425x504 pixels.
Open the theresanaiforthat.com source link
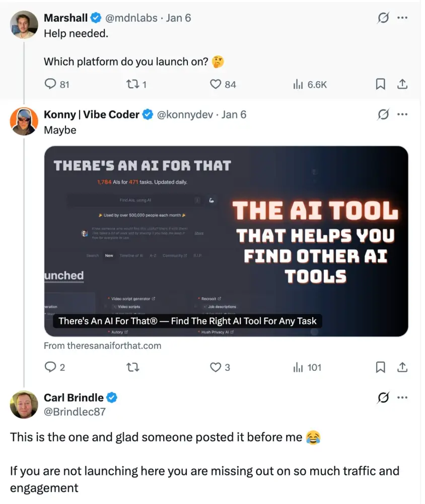point(102,346)
